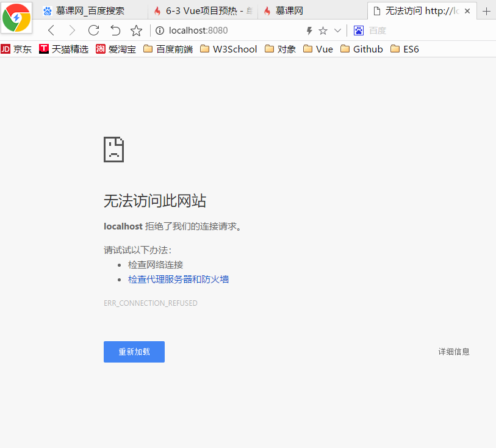Screen dimensions: 496x448
Task: Reload the page using the refresh icon
Action: pos(93,30)
